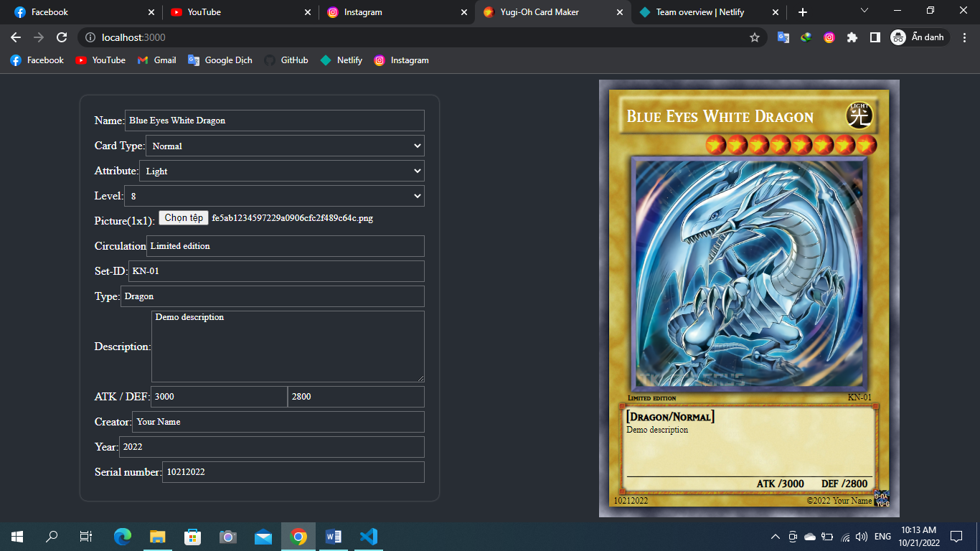The width and height of the screenshot is (980, 551).
Task: Bookmark the page using the star icon
Action: (x=755, y=37)
